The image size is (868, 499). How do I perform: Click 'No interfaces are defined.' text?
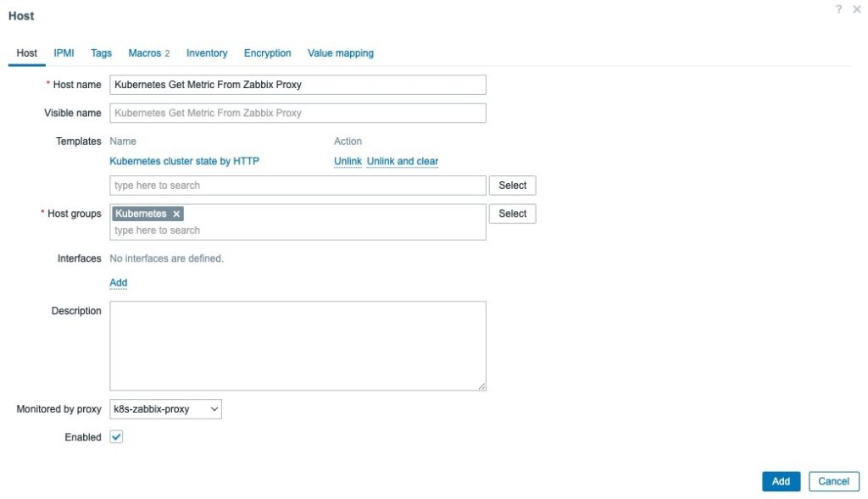click(x=167, y=258)
